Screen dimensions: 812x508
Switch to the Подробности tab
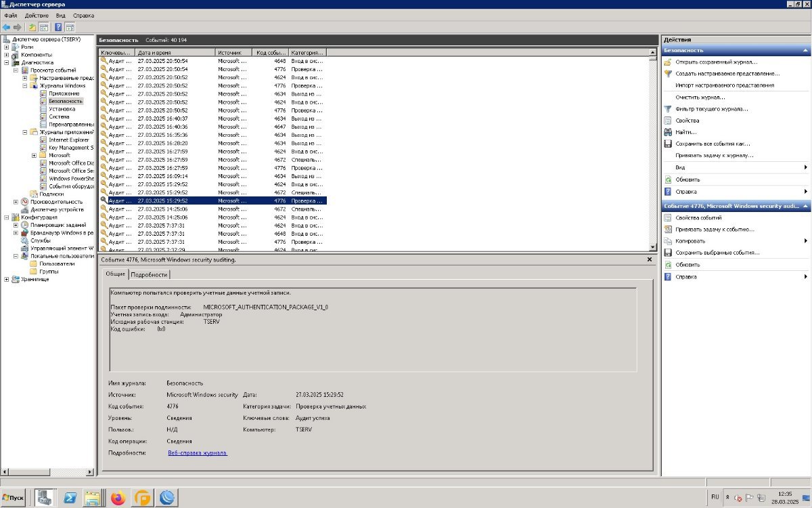pyautogui.click(x=149, y=274)
